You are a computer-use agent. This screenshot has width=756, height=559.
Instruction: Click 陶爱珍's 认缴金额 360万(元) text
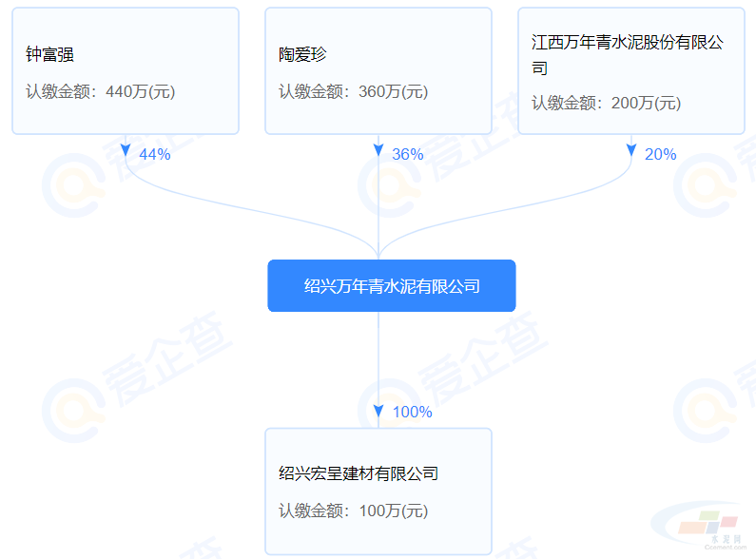(353, 91)
